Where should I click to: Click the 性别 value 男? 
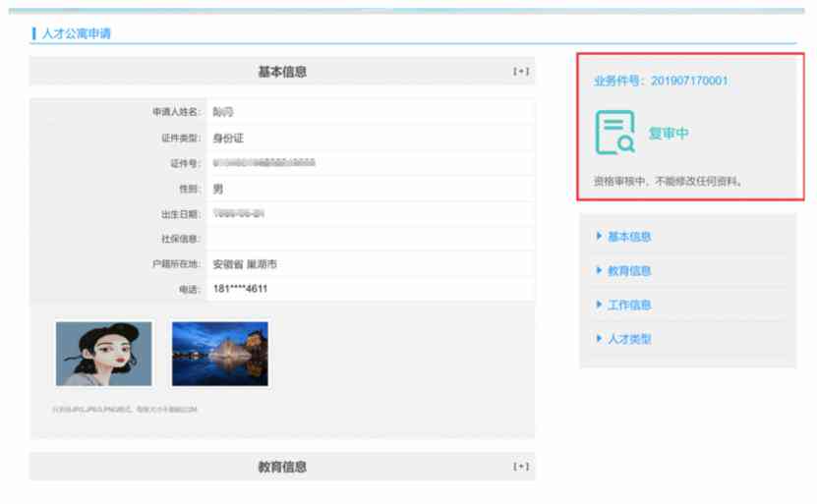point(218,189)
